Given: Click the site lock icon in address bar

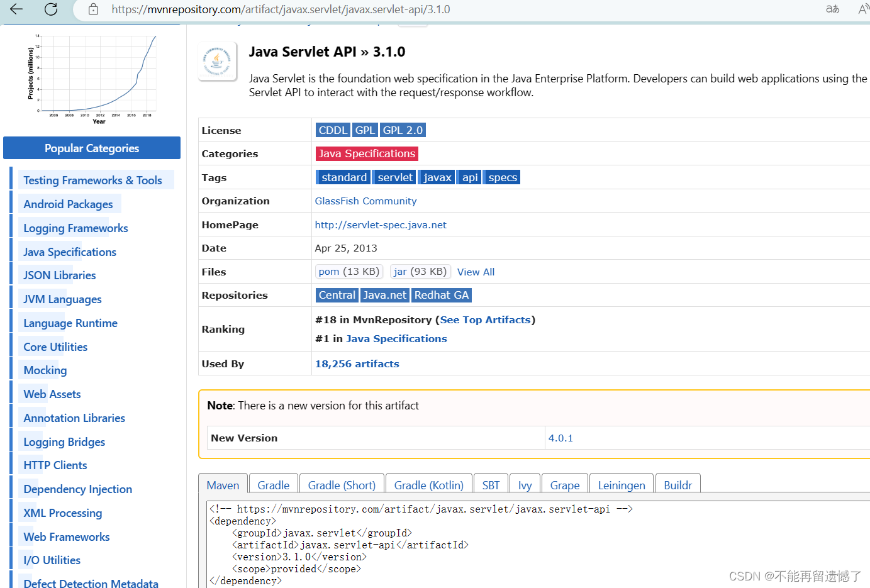Looking at the screenshot, I should pos(93,9).
